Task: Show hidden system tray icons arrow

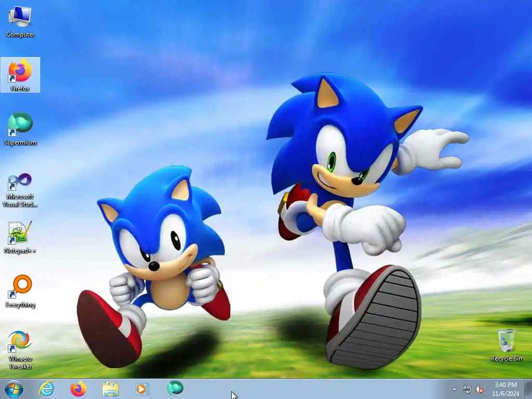Action: (454, 390)
